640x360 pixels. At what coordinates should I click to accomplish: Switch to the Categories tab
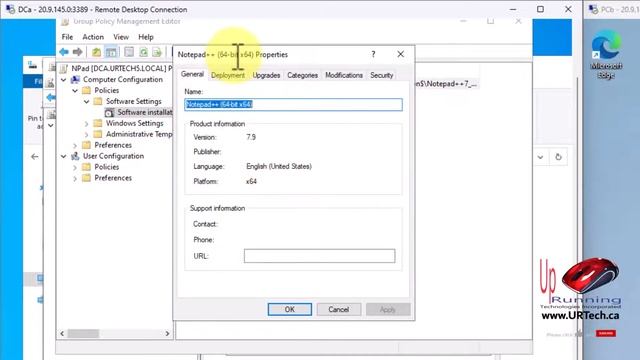(x=302, y=75)
